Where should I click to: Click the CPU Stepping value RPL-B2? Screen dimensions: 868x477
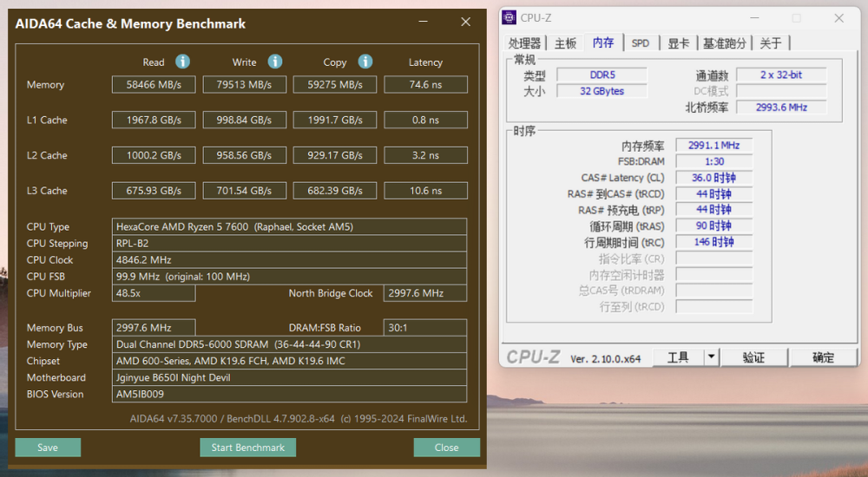click(x=290, y=244)
